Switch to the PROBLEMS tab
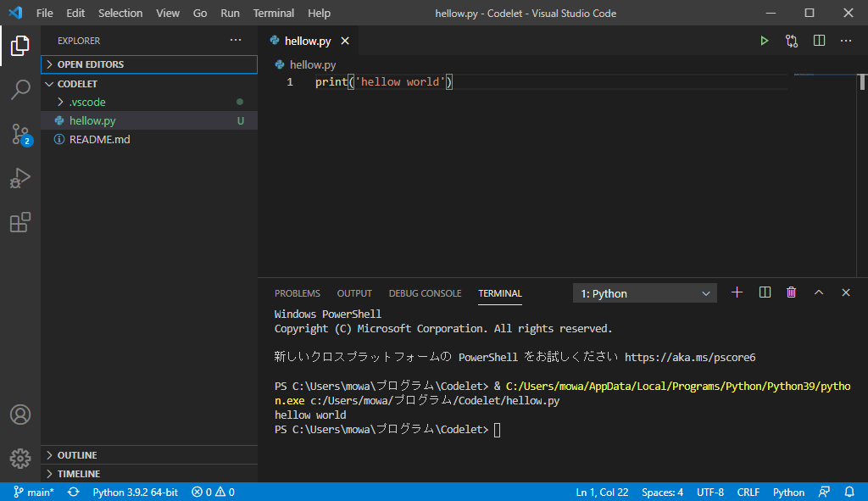 [298, 293]
